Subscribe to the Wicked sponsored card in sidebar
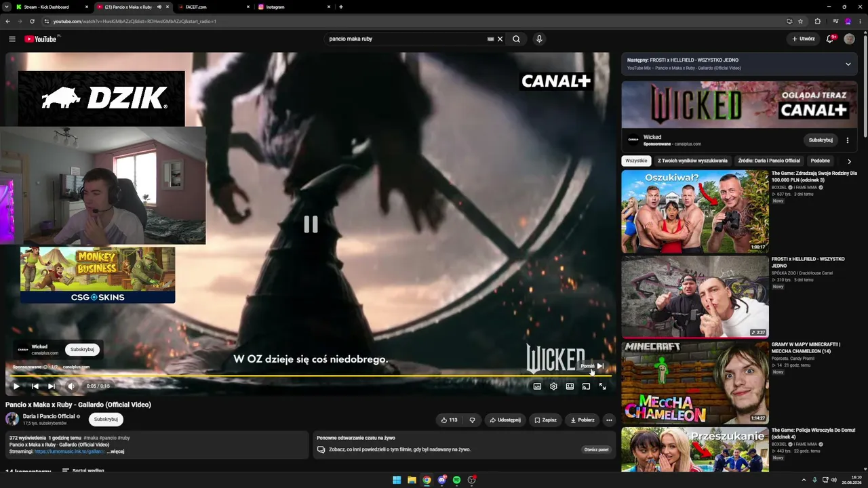 point(821,140)
